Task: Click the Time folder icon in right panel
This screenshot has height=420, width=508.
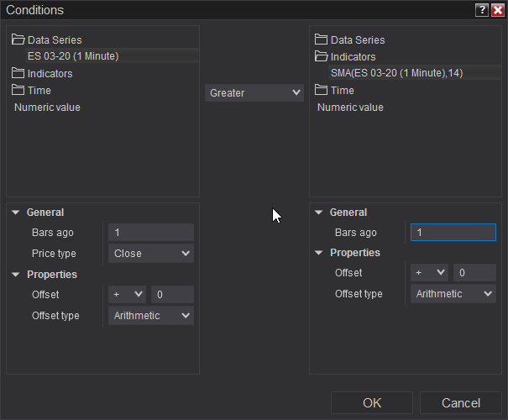Action: point(321,90)
